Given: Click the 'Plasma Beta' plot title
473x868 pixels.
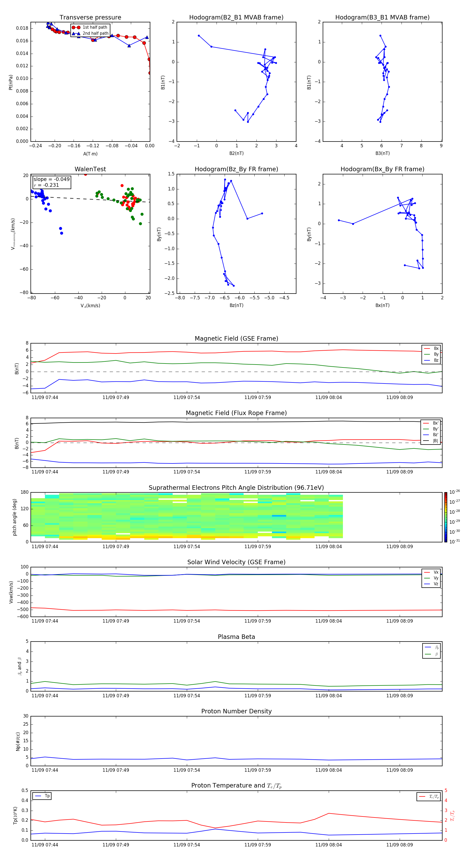Looking at the screenshot, I should tap(236, 637).
